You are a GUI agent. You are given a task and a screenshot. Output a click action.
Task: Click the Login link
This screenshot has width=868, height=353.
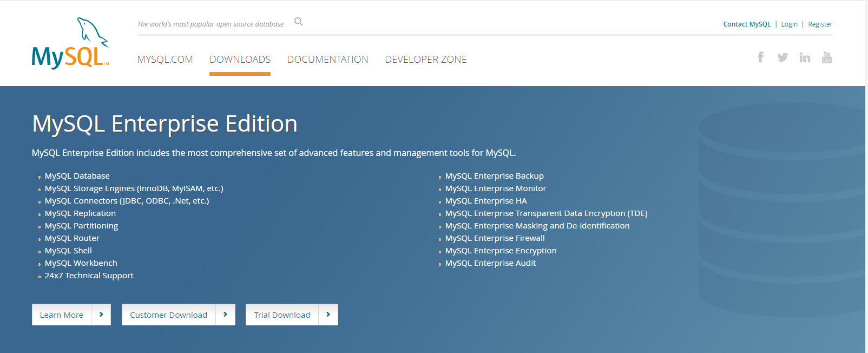790,24
